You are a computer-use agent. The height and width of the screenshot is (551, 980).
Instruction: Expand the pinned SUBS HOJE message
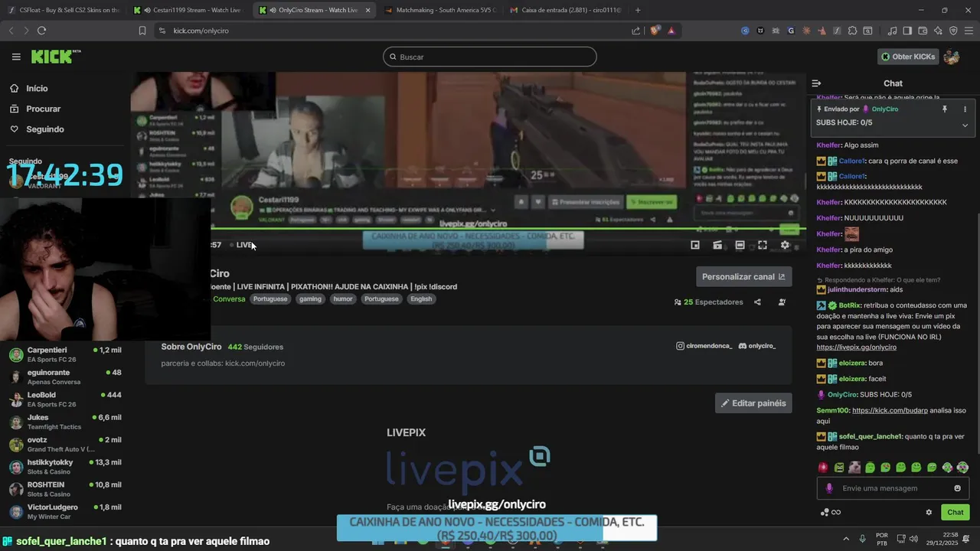[x=965, y=125]
